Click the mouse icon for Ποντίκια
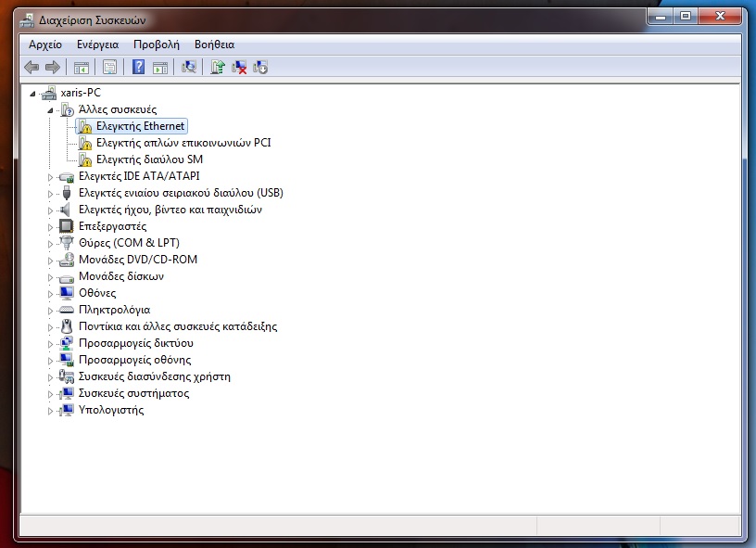Image resolution: width=756 pixels, height=548 pixels. (x=67, y=326)
